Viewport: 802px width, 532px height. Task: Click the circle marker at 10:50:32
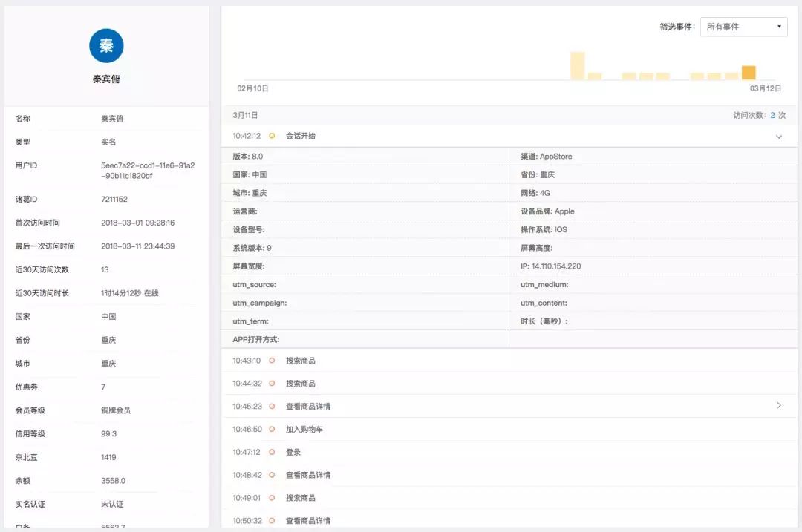[x=272, y=521]
